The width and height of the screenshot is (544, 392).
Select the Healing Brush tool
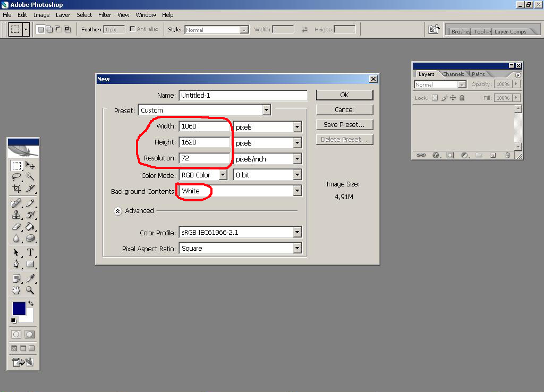click(x=16, y=203)
